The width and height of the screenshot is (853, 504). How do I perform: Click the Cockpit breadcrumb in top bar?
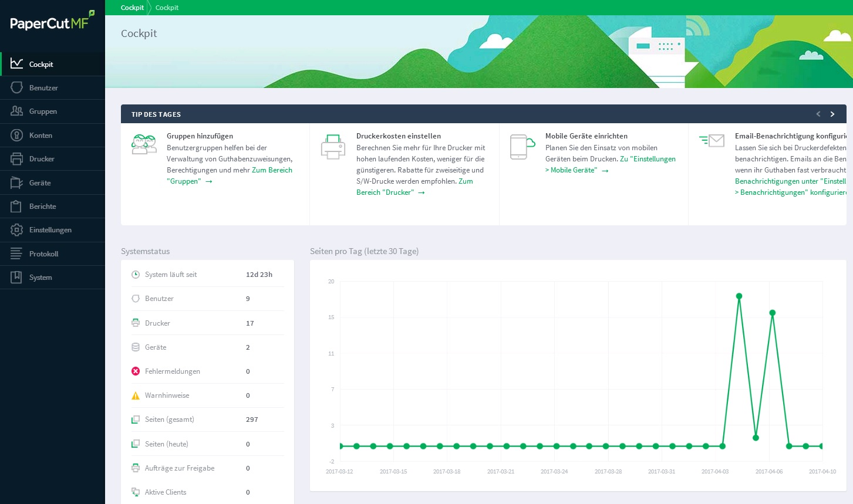[x=132, y=8]
